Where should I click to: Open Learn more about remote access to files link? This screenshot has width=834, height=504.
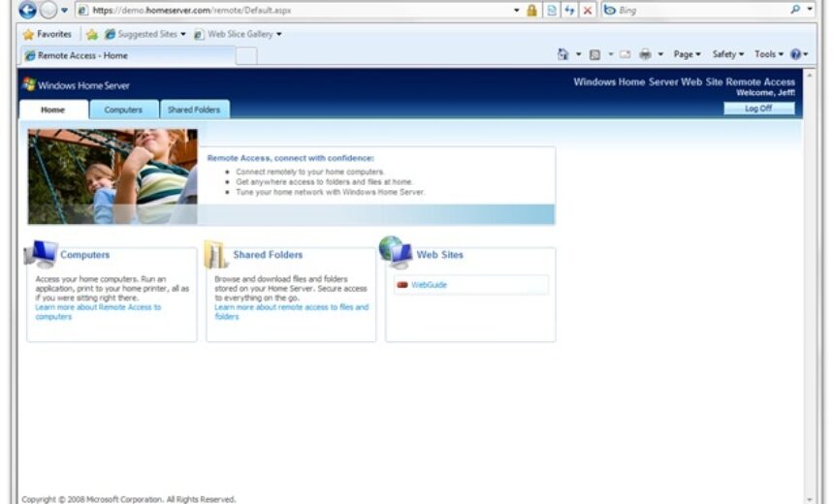[x=292, y=312]
